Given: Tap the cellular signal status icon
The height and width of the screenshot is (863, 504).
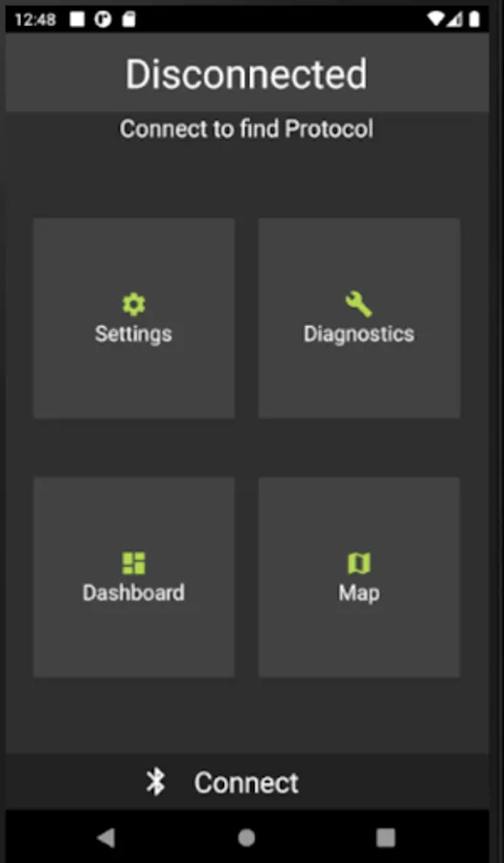Looking at the screenshot, I should click(454, 19).
